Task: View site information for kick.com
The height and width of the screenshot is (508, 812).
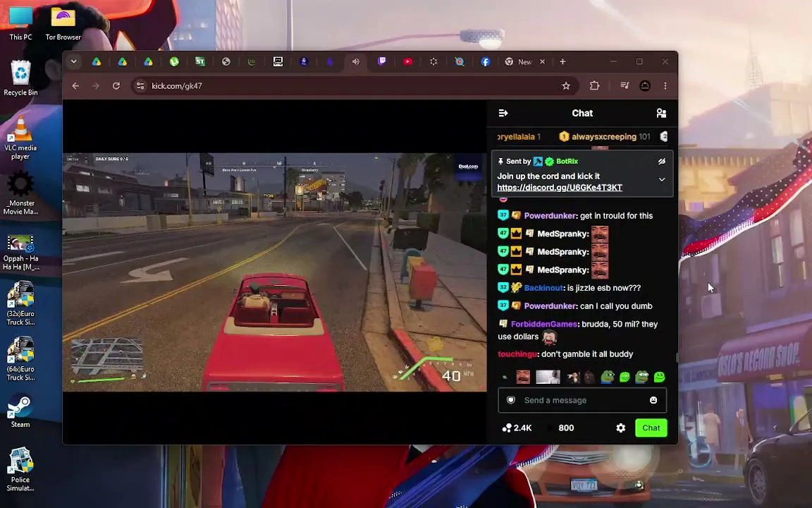Action: 140,86
